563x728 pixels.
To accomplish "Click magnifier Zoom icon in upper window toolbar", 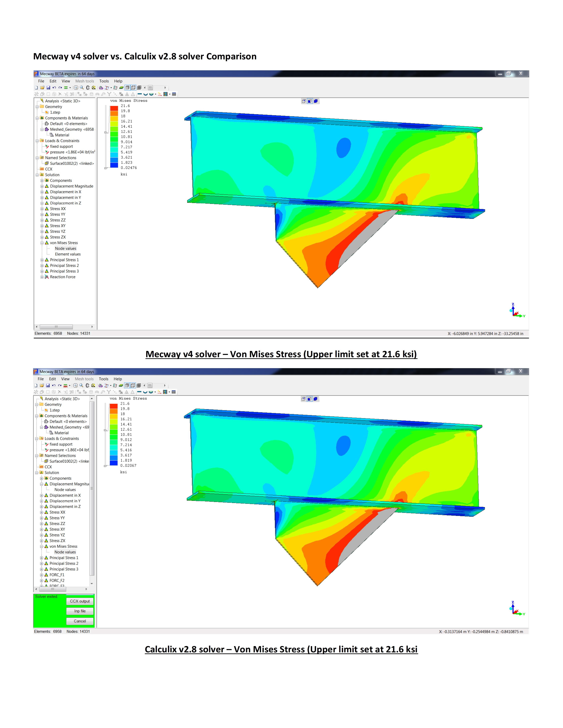I will 82,88.
